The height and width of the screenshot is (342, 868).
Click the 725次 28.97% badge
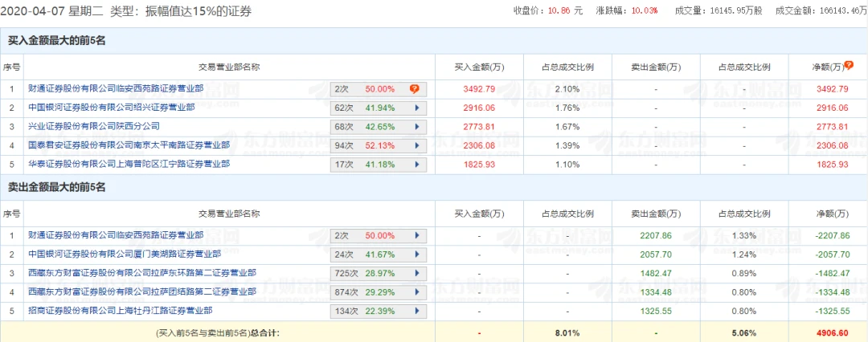pos(379,274)
